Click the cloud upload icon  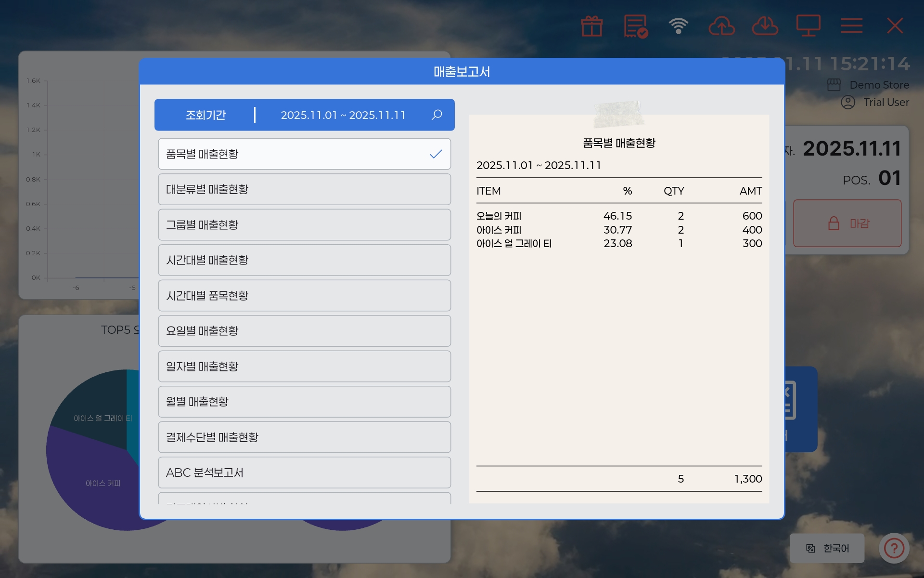click(x=721, y=26)
